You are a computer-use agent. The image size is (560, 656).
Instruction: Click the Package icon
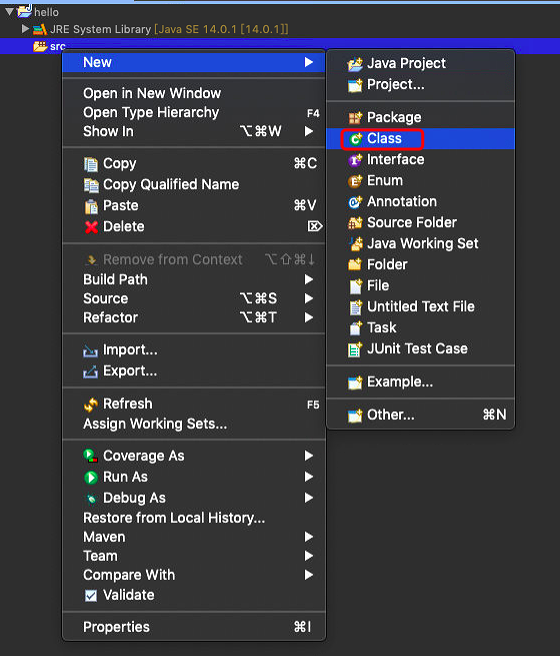(x=355, y=118)
